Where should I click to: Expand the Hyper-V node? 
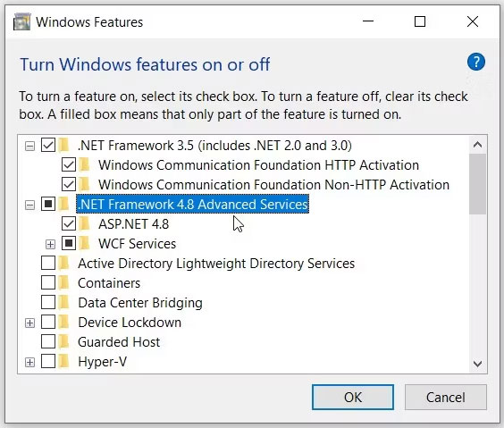[x=29, y=363]
